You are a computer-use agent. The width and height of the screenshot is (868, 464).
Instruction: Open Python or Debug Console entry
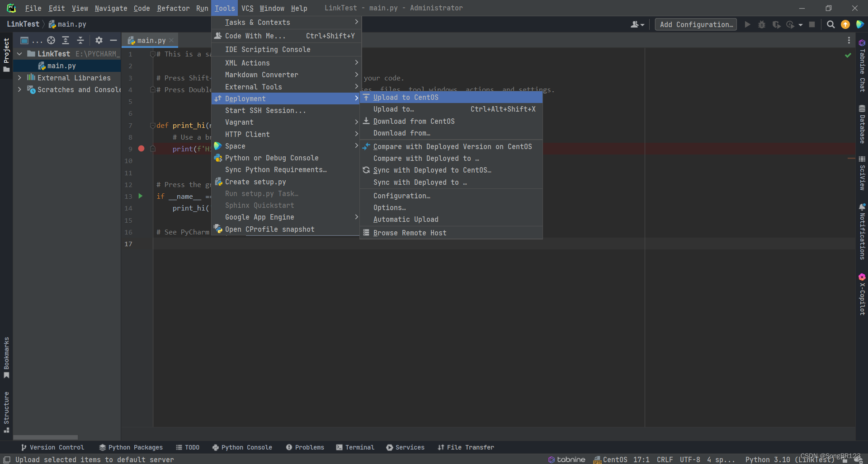286,158
